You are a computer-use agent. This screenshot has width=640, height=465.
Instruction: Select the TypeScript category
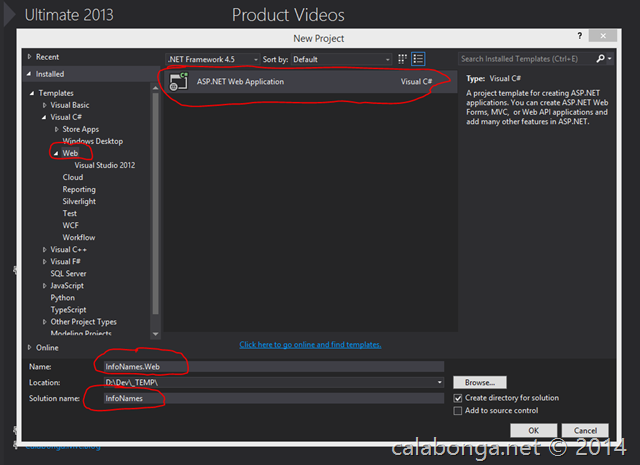[68, 310]
